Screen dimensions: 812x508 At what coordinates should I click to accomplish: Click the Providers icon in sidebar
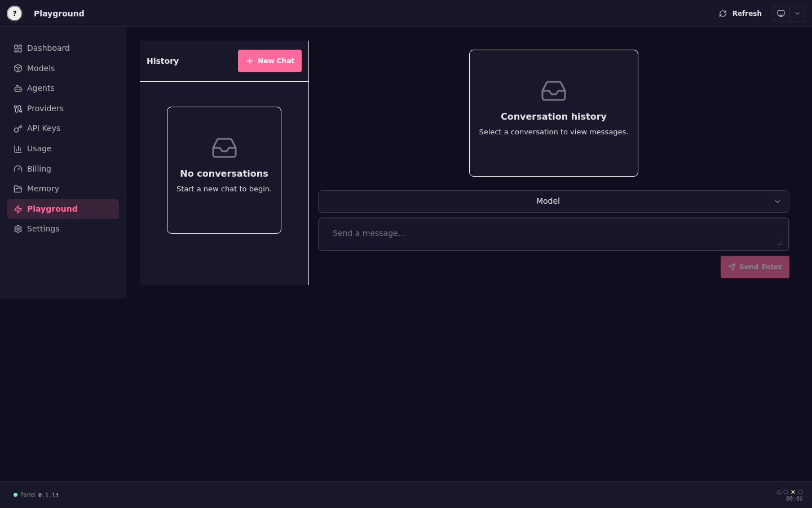tap(18, 109)
